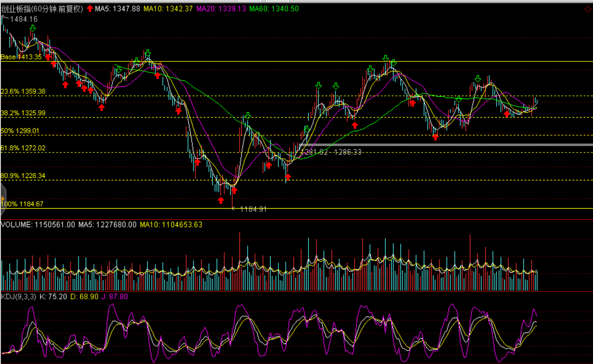Select the MA5: 1347.88 indicator label

pos(118,9)
